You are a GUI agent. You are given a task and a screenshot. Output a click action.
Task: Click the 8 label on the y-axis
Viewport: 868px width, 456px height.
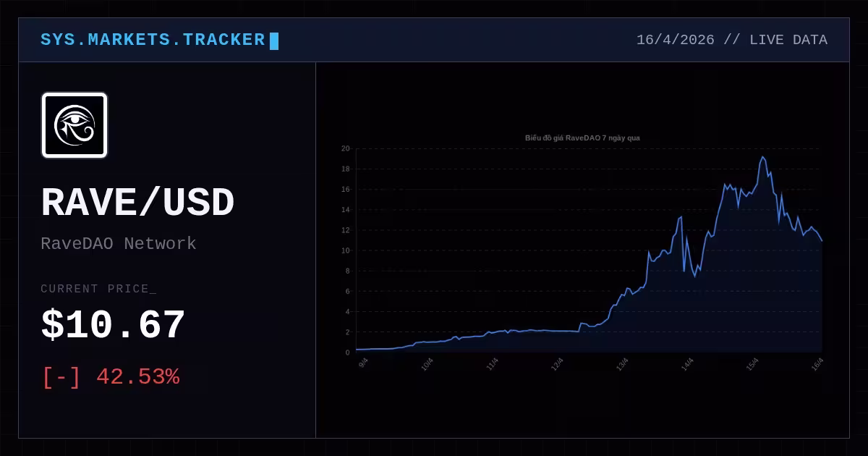click(348, 271)
